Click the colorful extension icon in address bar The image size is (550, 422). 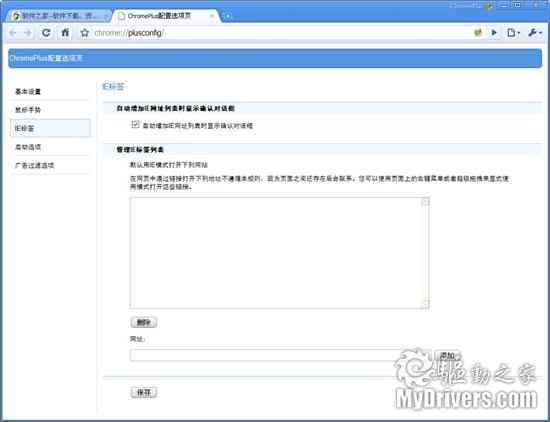click(478, 33)
